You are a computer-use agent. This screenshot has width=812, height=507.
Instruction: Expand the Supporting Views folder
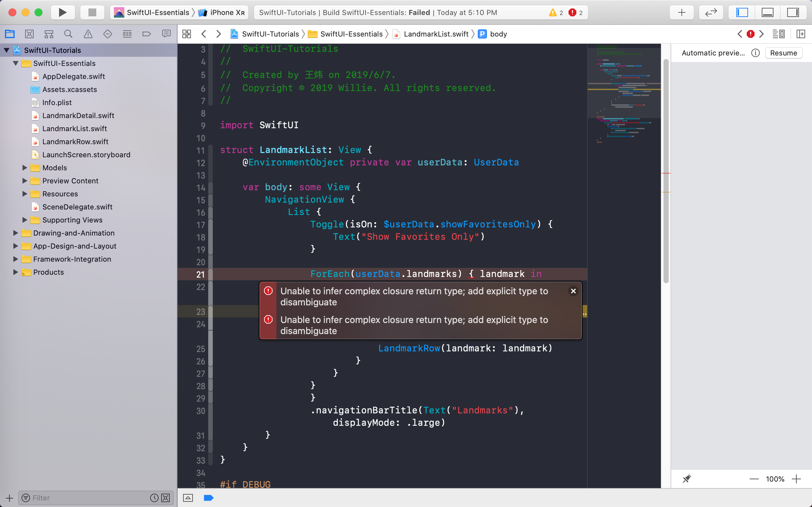click(24, 220)
